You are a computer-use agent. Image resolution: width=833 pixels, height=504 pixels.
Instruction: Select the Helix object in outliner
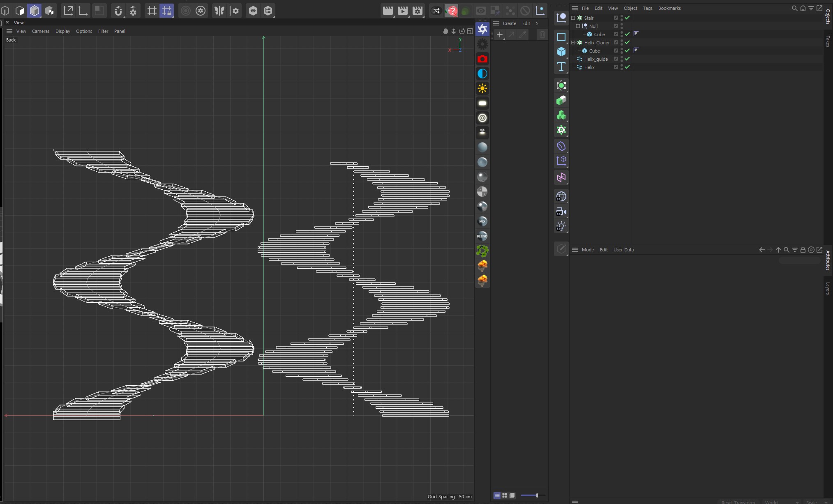click(590, 67)
